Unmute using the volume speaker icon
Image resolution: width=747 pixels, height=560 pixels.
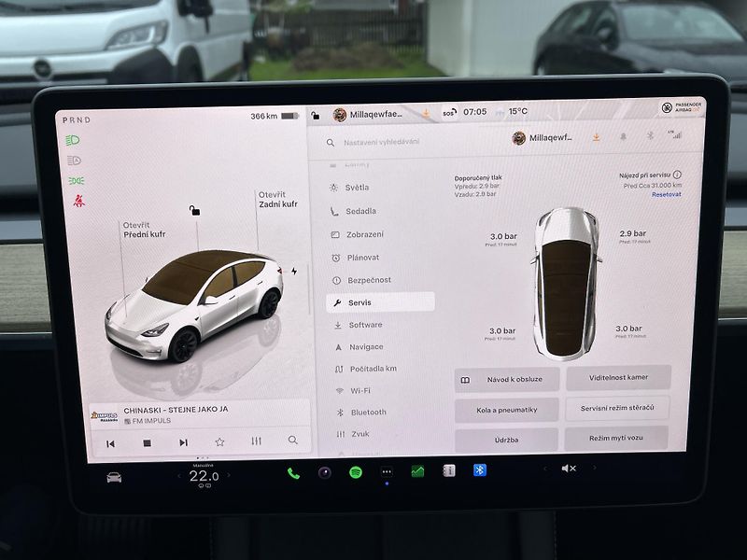click(569, 469)
